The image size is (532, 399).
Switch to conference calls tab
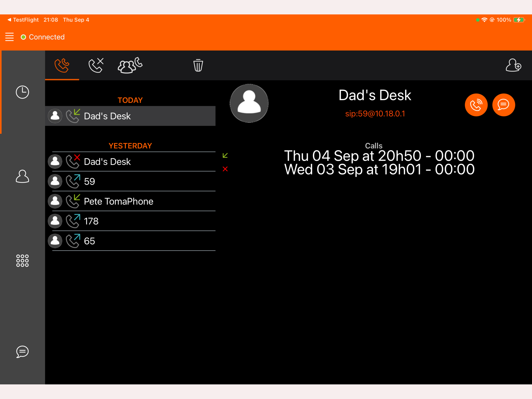pos(130,65)
